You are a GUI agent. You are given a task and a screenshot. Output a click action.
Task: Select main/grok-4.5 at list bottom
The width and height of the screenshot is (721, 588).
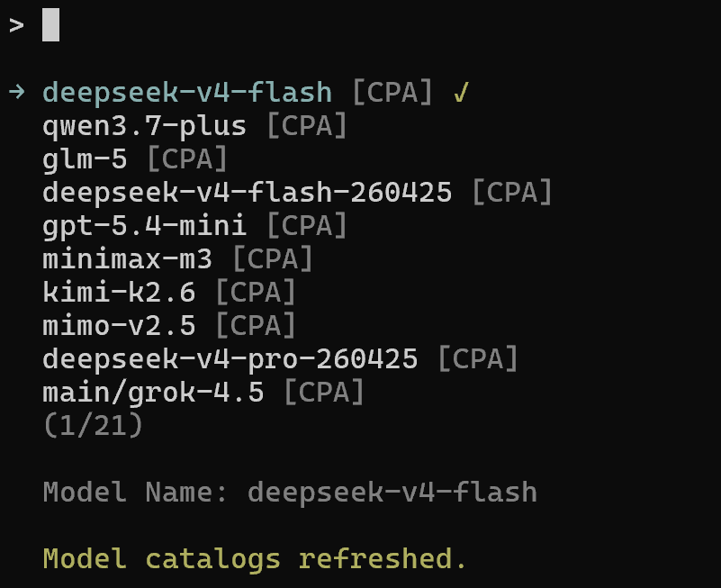pyautogui.click(x=203, y=393)
